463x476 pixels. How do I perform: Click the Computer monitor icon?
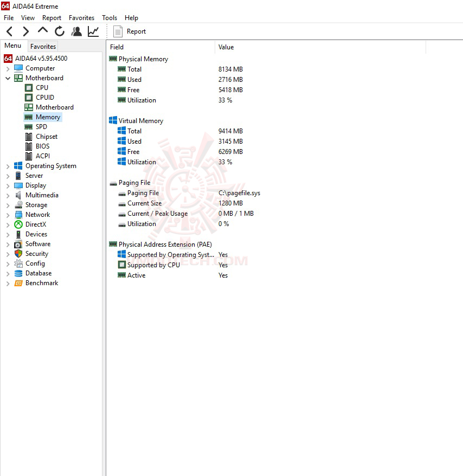point(18,68)
